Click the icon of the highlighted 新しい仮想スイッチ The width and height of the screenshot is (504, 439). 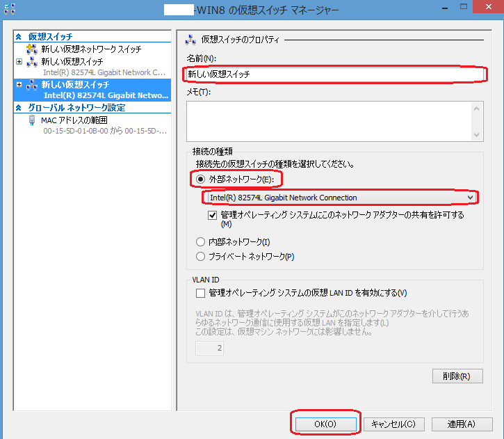pos(32,85)
